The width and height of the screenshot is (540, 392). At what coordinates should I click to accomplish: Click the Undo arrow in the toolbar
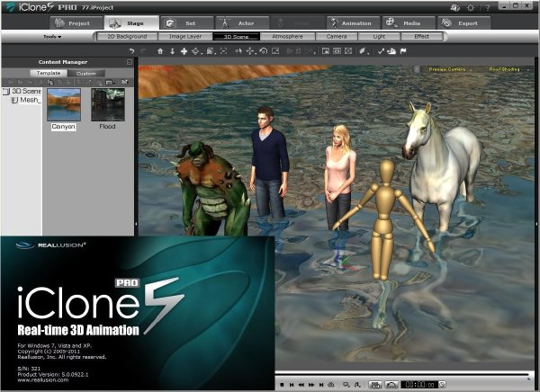(x=131, y=51)
